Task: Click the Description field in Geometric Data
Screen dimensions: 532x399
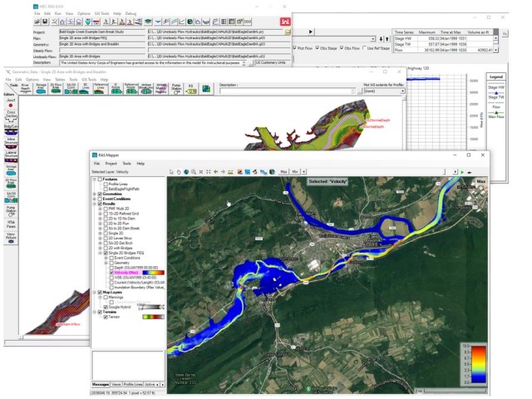Action: pyautogui.click(x=288, y=91)
